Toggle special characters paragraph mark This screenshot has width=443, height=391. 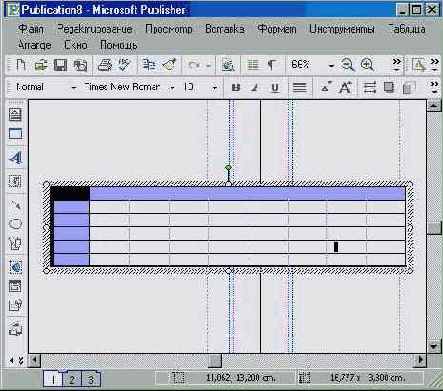click(x=272, y=65)
